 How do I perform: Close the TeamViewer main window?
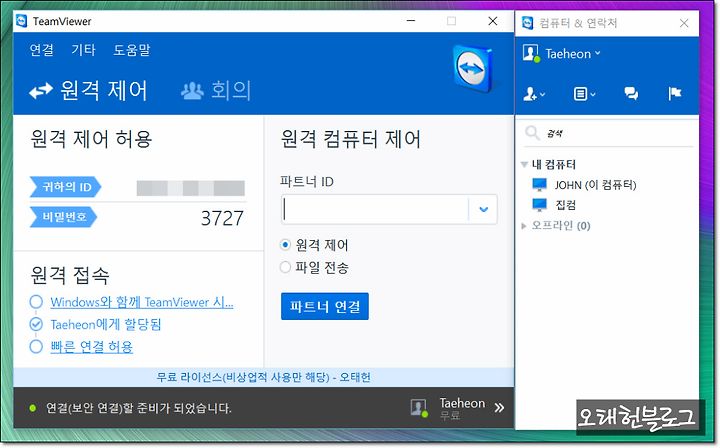point(493,21)
